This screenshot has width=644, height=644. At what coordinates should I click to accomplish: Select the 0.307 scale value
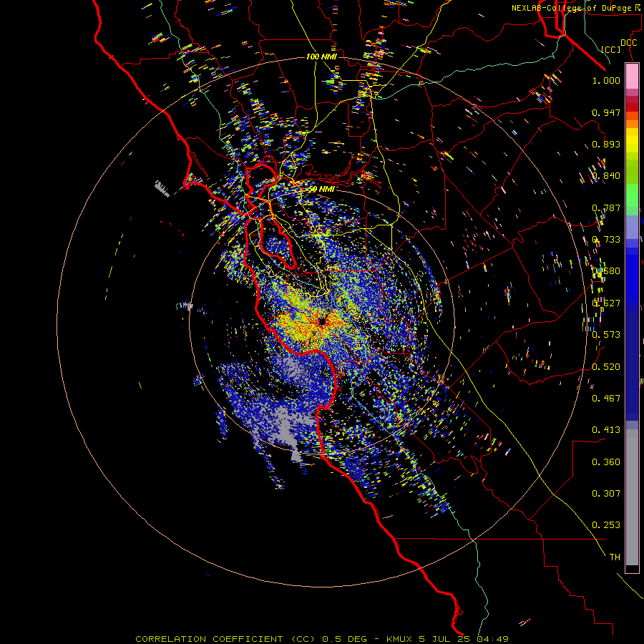[x=606, y=494]
